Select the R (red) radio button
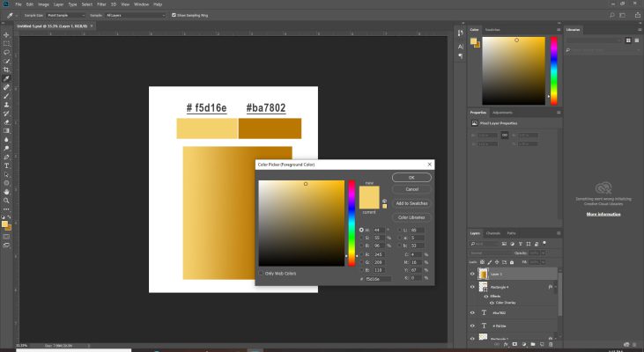The image size is (644, 352). [x=361, y=254]
